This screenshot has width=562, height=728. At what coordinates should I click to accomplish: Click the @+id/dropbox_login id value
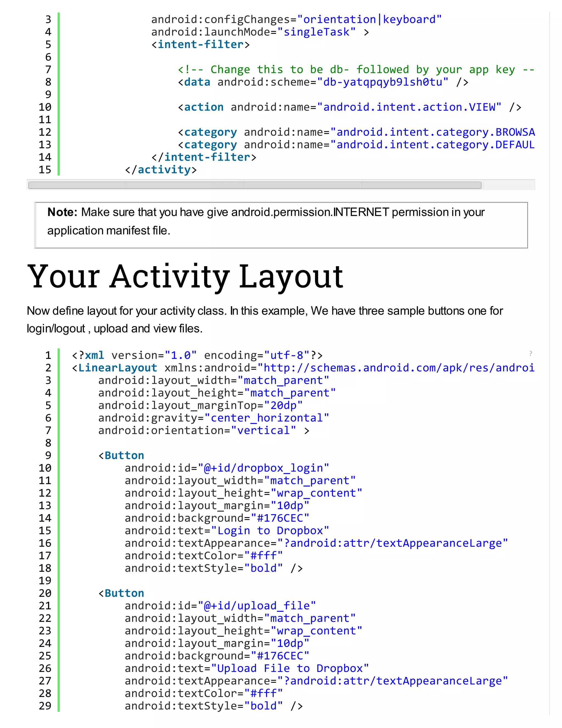coord(263,468)
